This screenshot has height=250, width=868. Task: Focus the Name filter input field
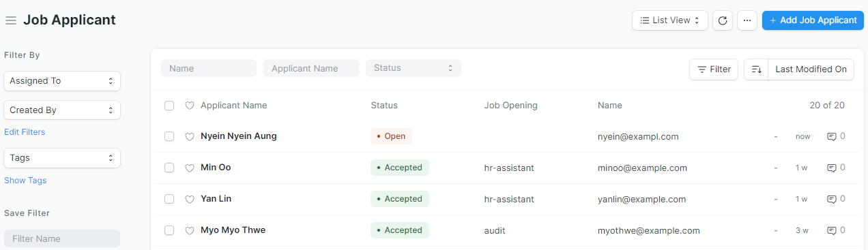pos(209,68)
